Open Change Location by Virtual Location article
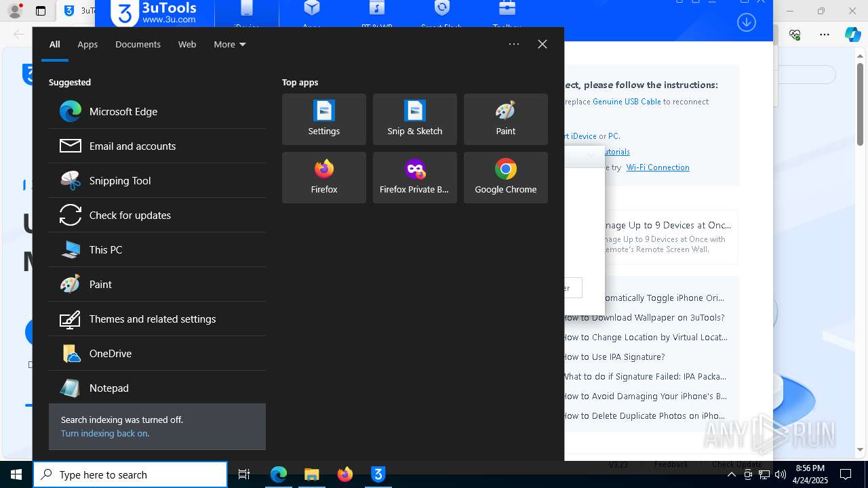Screen dimensions: 868x488 pyautogui.click(x=646, y=337)
